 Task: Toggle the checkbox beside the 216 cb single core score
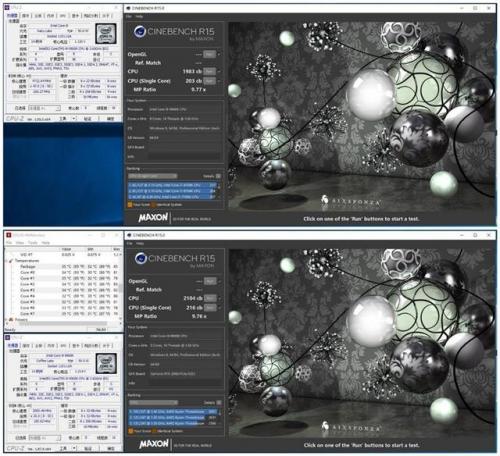(x=219, y=308)
